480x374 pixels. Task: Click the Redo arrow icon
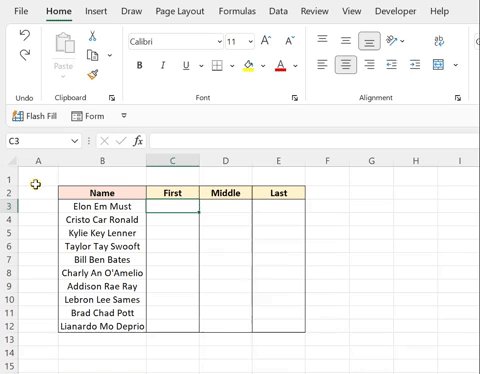tap(25, 55)
